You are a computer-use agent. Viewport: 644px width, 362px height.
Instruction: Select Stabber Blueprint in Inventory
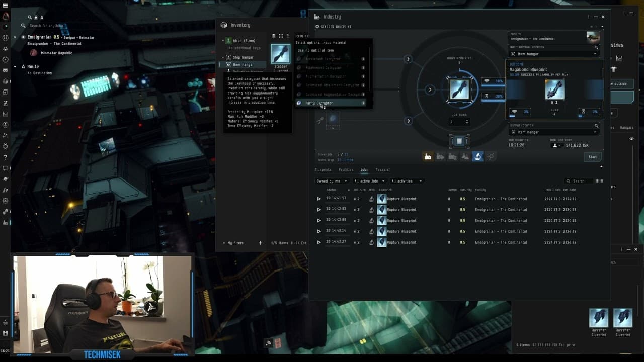click(280, 54)
